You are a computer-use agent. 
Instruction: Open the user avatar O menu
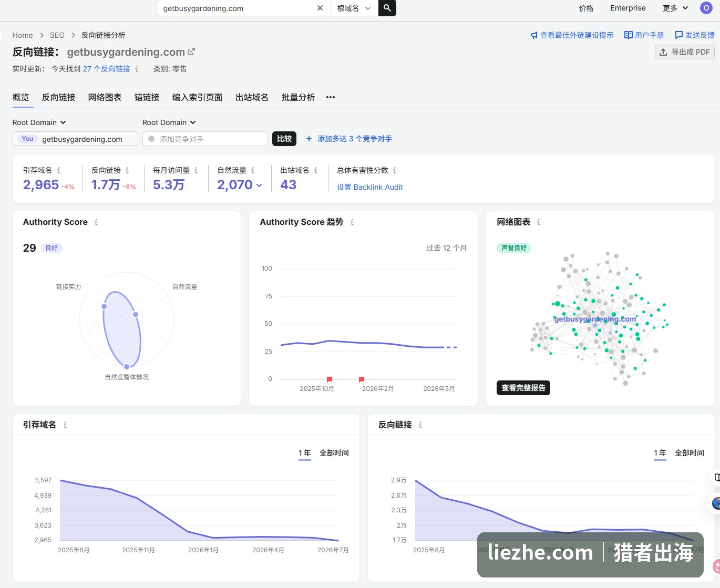pyautogui.click(x=706, y=8)
